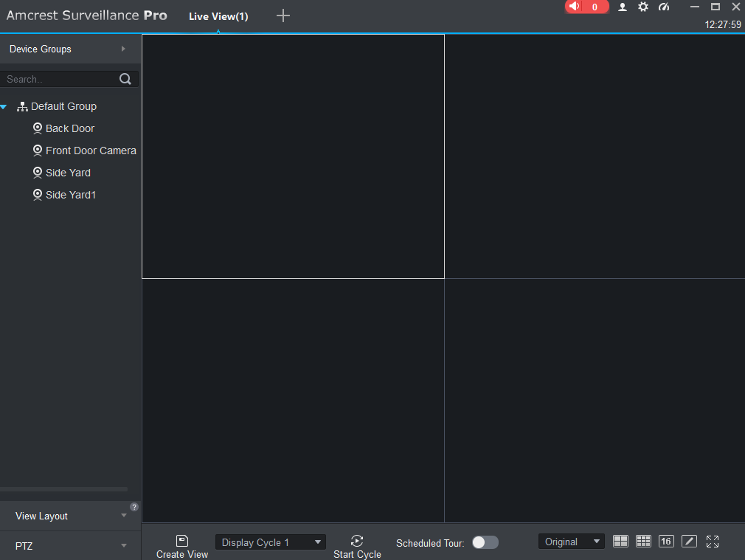The image size is (745, 560).
Task: Select the 16-window layout icon
Action: tap(666, 542)
